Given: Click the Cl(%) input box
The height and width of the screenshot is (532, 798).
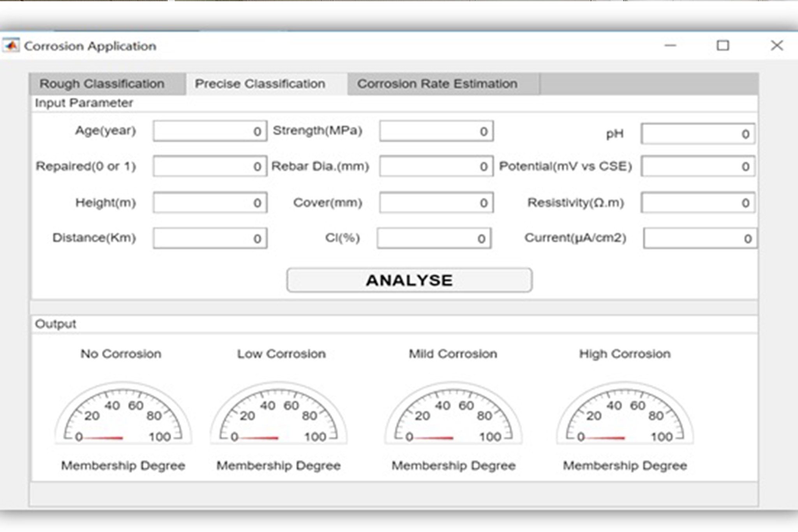Looking at the screenshot, I should point(434,238).
